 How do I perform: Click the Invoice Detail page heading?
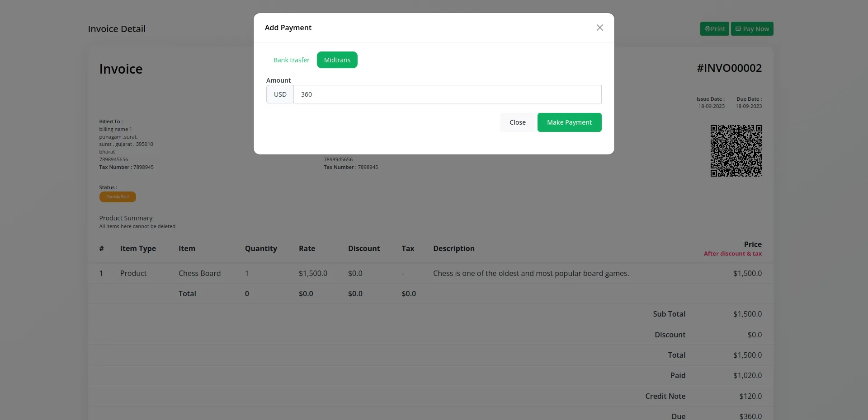pos(117,29)
